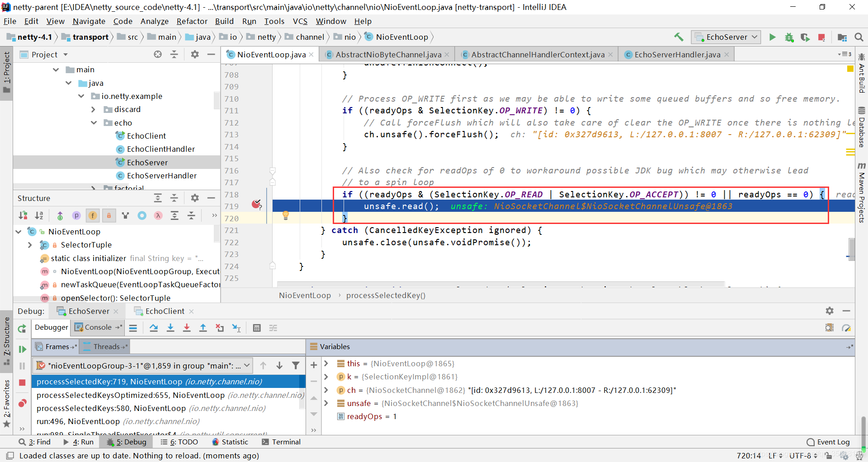Image resolution: width=868 pixels, height=462 pixels.
Task: Click Force Step Into red arrow icon
Action: (x=187, y=328)
